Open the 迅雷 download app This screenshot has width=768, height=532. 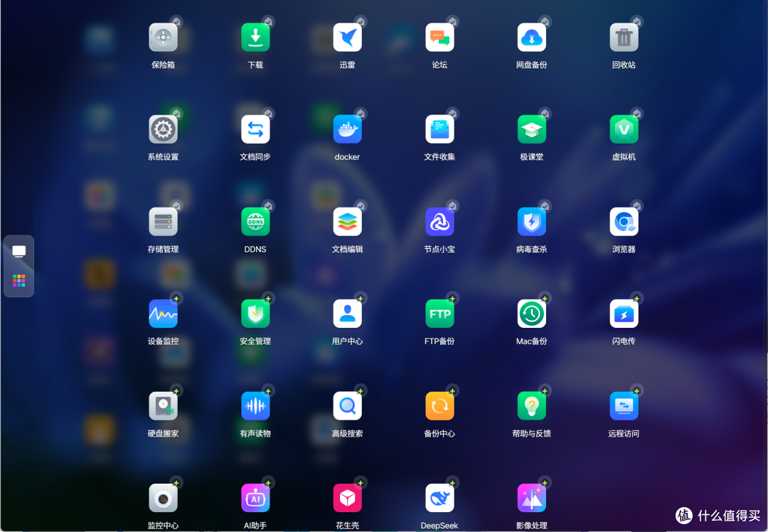coord(347,38)
